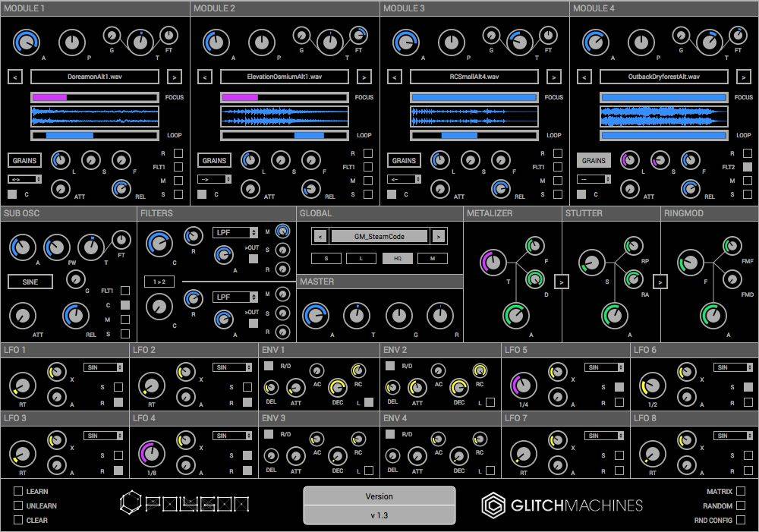
Task: Open the first filter LPF type dropdown
Action: [x=235, y=233]
